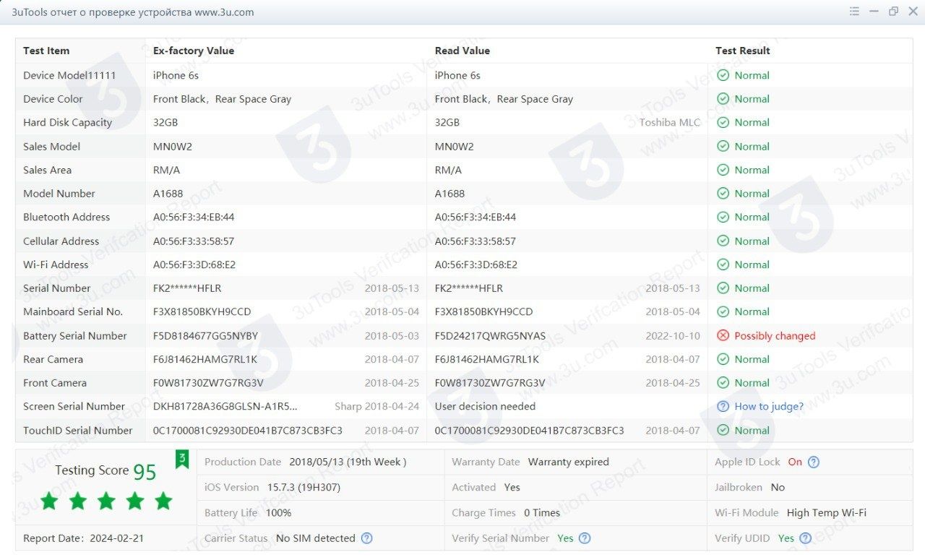The image size is (925, 560).
Task: Click green check icon for Mainboard Serial row
Action: pos(723,312)
